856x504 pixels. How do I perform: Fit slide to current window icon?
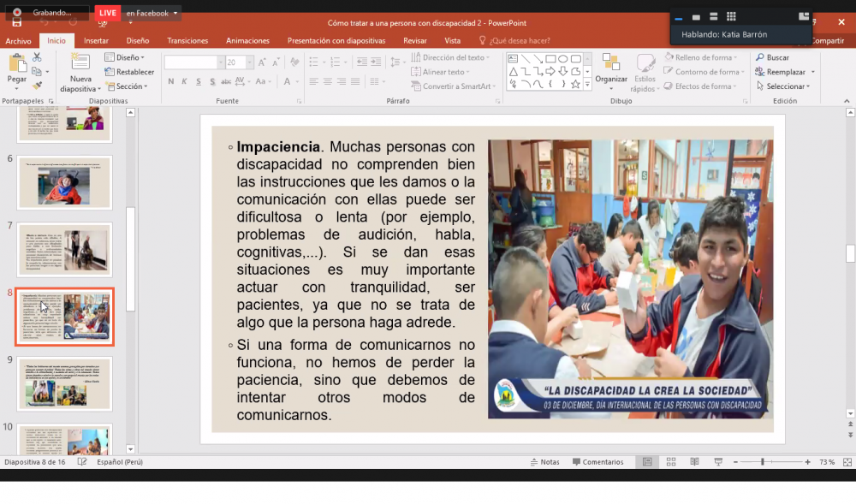846,462
